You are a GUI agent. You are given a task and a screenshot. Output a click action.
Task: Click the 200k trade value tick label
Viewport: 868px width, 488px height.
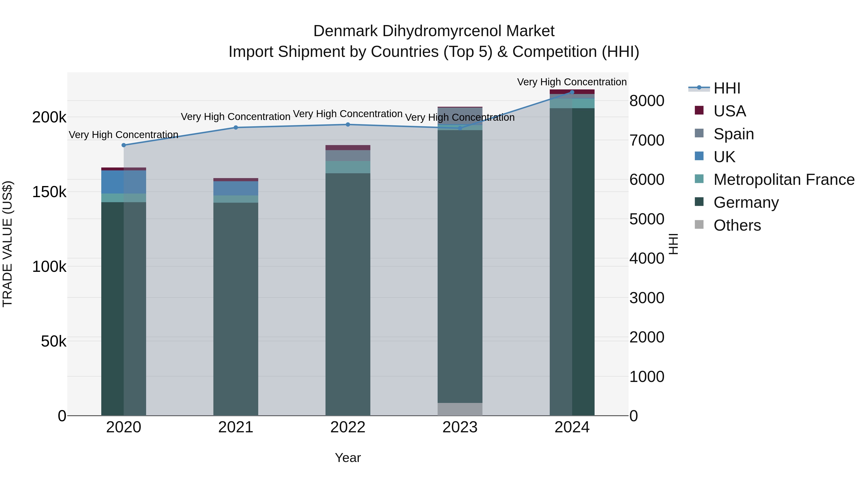coord(49,118)
